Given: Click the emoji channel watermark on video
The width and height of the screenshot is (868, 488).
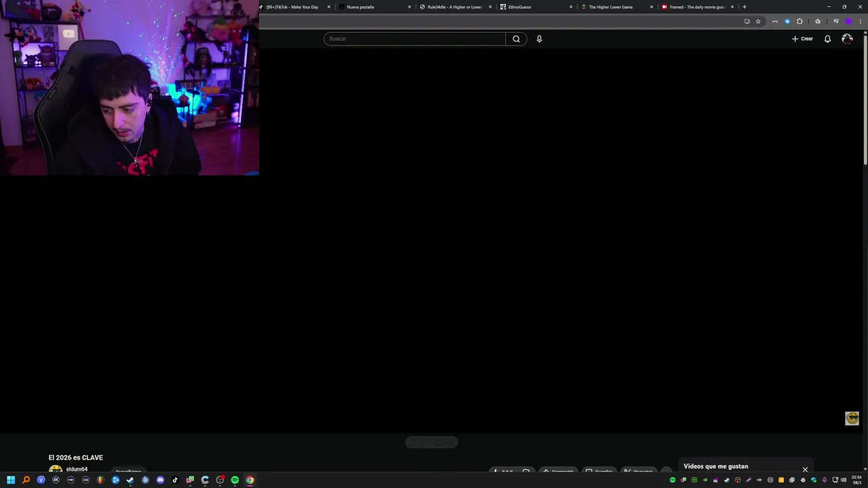Looking at the screenshot, I should click(852, 418).
